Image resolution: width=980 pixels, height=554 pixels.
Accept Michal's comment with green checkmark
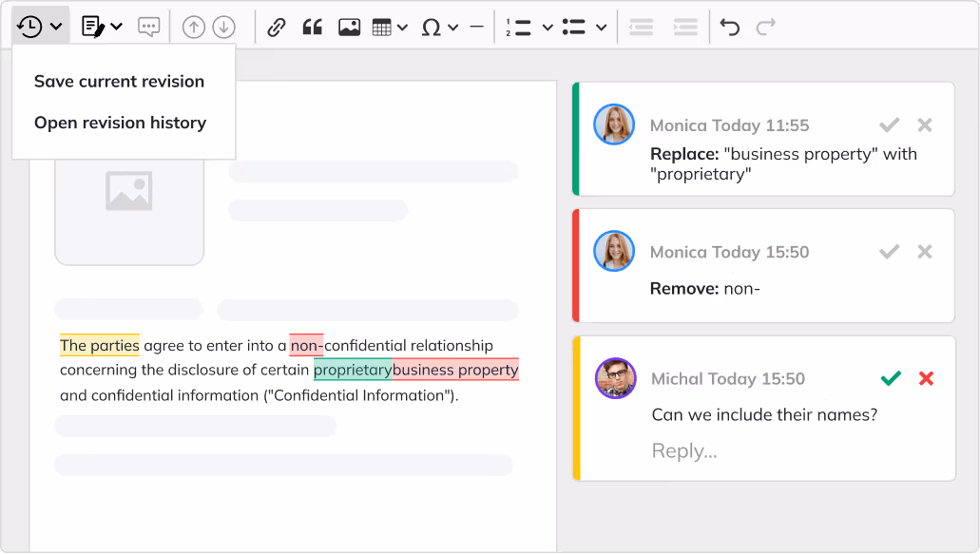890,378
